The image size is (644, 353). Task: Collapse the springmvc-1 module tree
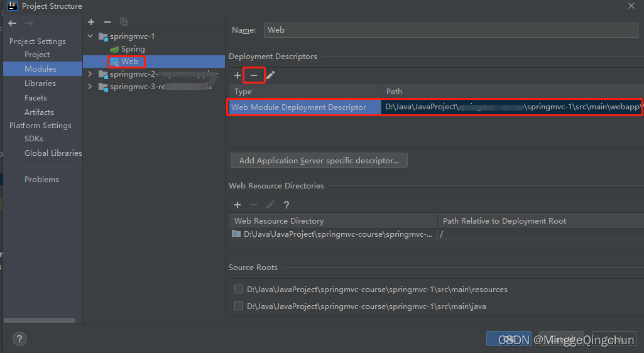tap(90, 36)
